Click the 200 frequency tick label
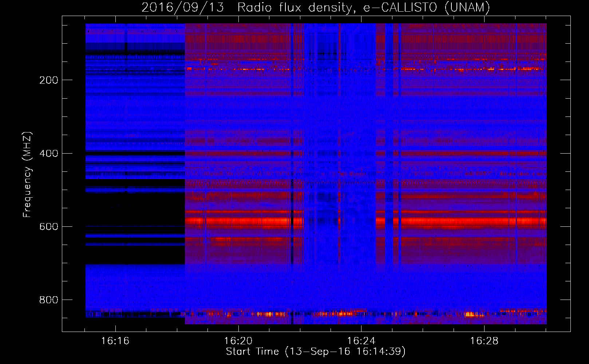The image size is (589, 364). pos(49,80)
